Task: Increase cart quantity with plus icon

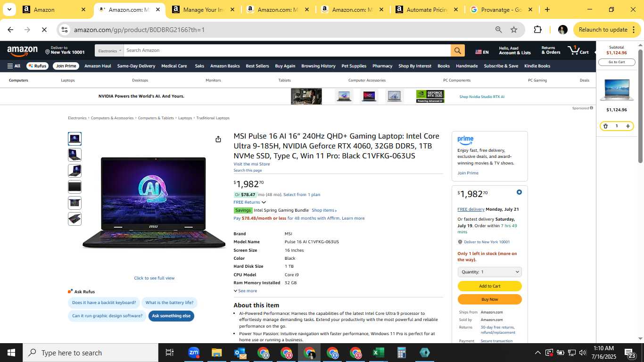Action: click(627, 126)
